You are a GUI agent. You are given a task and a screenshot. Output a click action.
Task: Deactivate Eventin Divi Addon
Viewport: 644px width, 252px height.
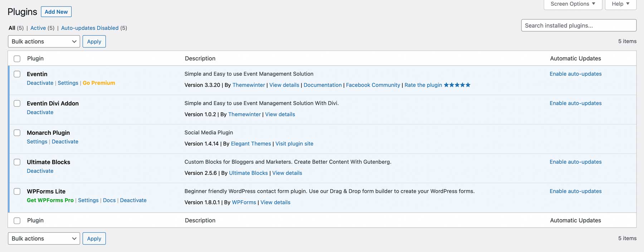[40, 112]
